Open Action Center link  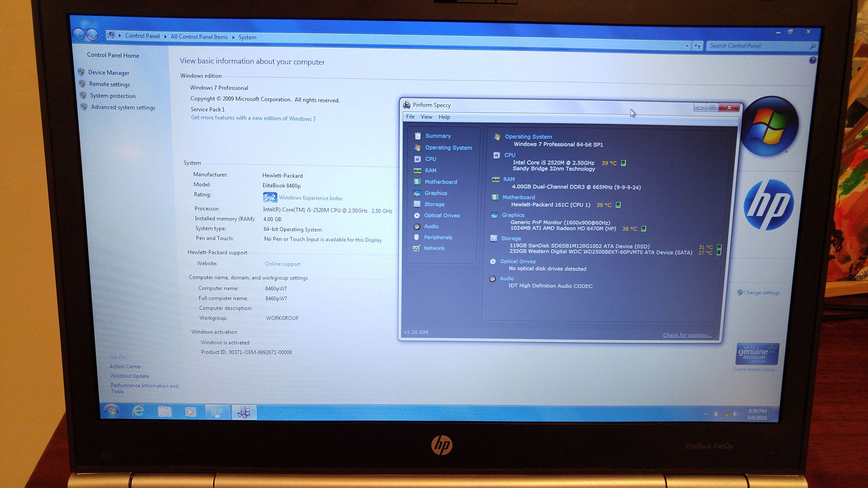tap(125, 366)
